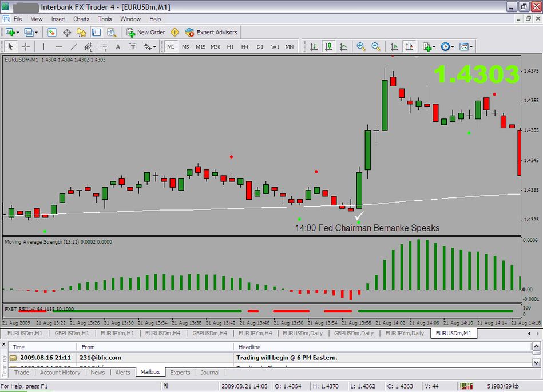This screenshot has width=543, height=392.
Task: Open the Templates dropdown
Action: coord(465,47)
